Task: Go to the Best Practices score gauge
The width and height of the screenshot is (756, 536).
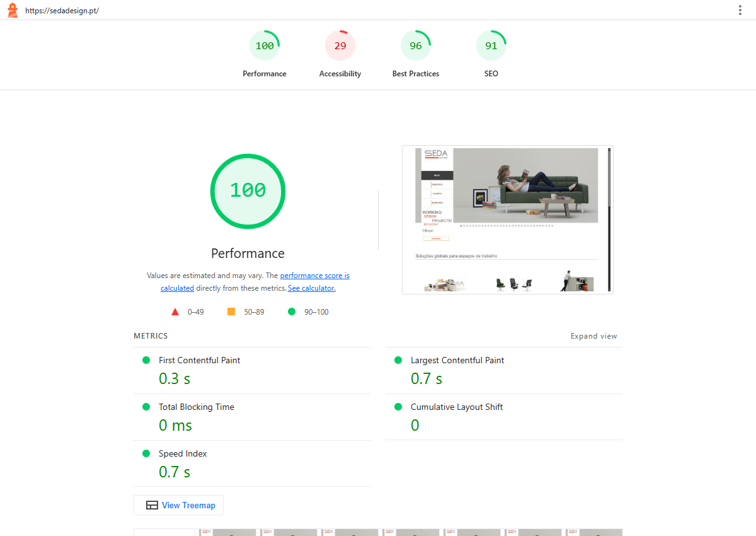Action: tap(416, 45)
